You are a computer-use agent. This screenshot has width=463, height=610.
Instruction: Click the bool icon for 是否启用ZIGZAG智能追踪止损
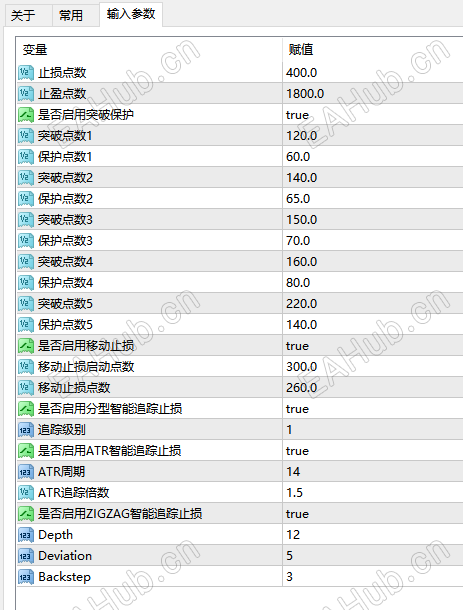[26, 514]
